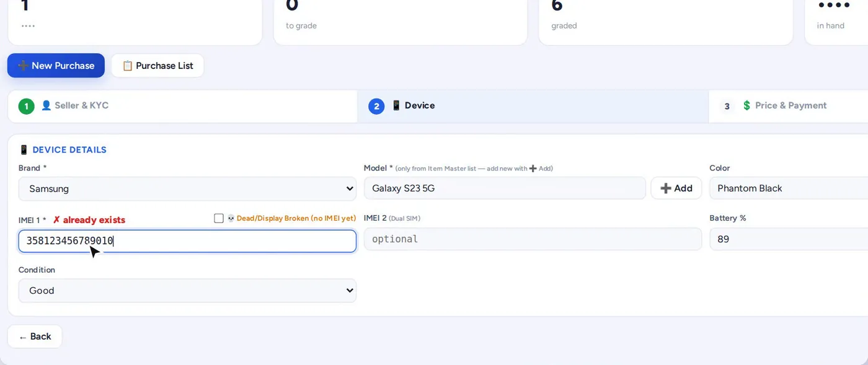Viewport: 868px width, 365px height.
Task: Focus the IMEI 1 input field
Action: click(x=187, y=241)
